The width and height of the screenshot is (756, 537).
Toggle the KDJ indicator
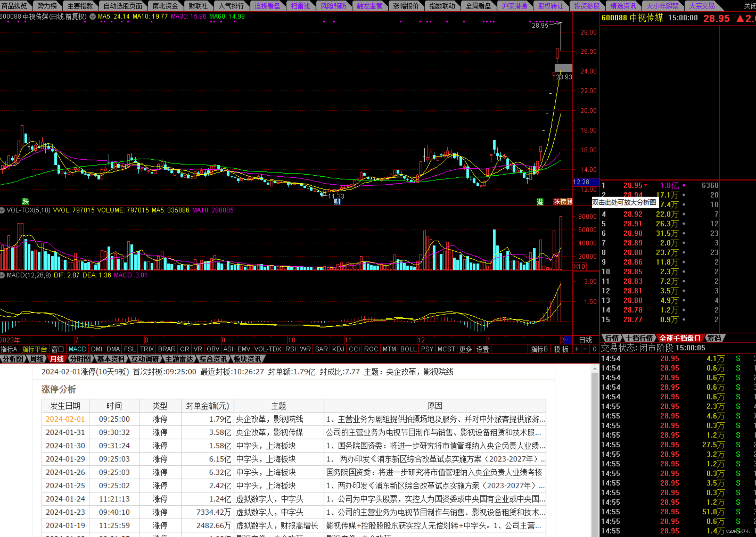(x=338, y=349)
